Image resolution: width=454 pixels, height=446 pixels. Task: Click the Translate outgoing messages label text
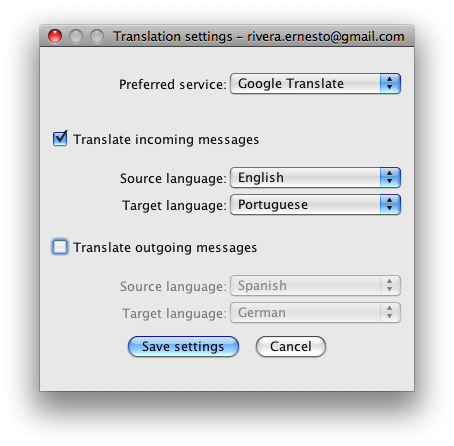(165, 248)
